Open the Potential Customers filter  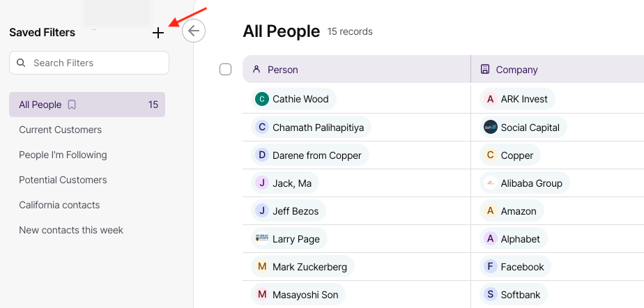tap(63, 180)
